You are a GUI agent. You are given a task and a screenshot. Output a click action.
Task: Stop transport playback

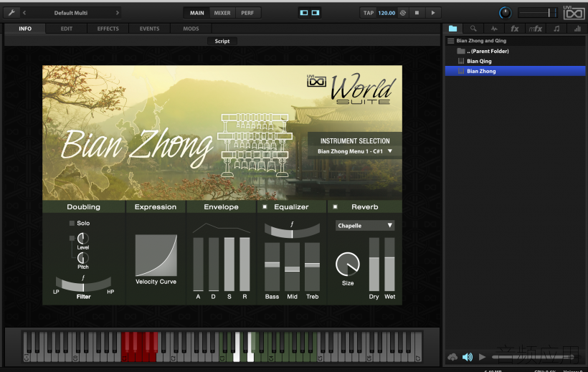(x=417, y=13)
